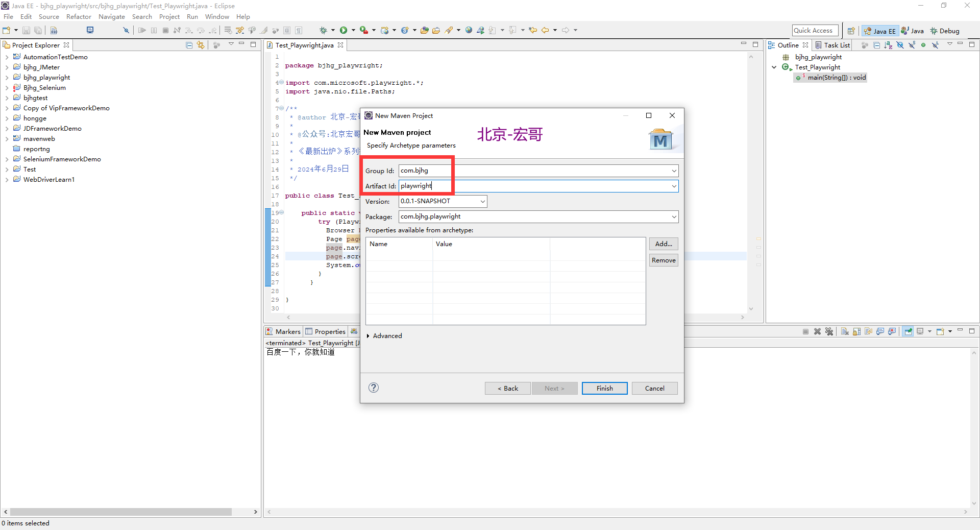This screenshot has height=530, width=980.
Task: Open the Artifact Id dropdown arrow
Action: [x=674, y=186]
